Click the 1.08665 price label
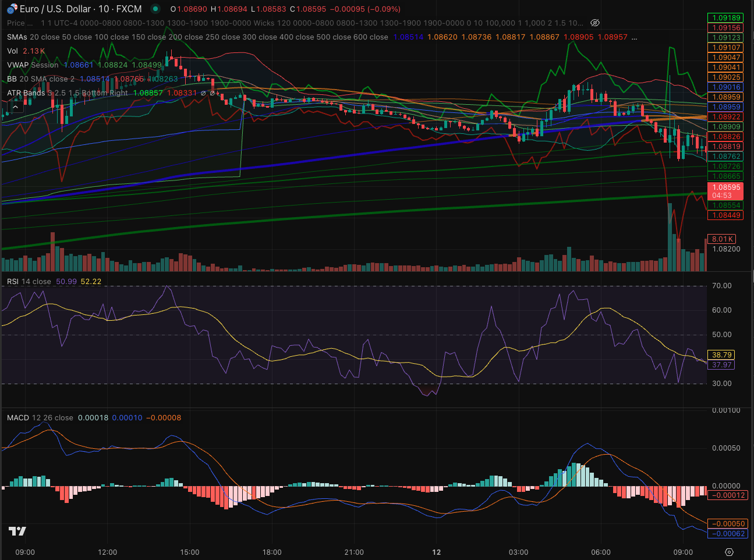The image size is (754, 560). (725, 176)
